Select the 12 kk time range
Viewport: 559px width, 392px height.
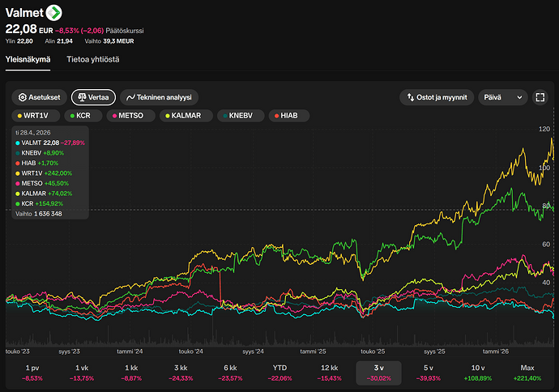click(330, 373)
